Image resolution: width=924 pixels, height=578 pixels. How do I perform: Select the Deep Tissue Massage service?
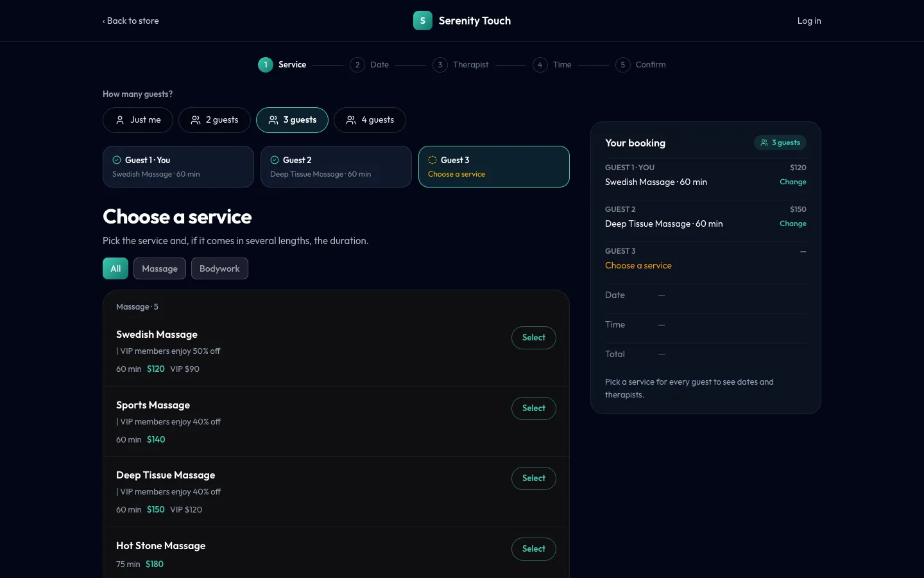pyautogui.click(x=534, y=478)
